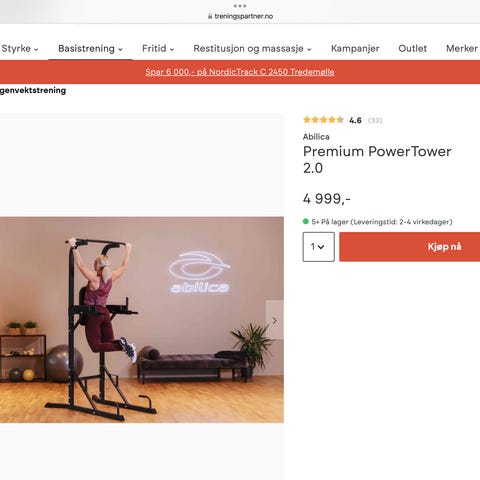Expand the Basistrening menu
The image size is (480, 480).
point(90,49)
